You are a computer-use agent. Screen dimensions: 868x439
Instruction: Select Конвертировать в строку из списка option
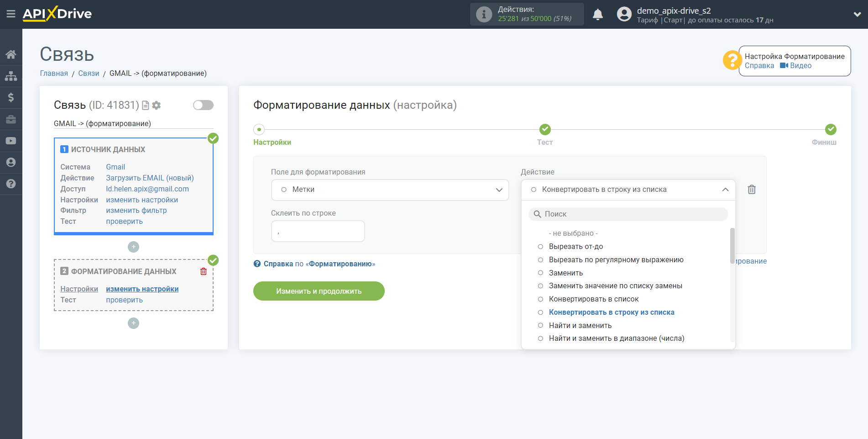[611, 312]
